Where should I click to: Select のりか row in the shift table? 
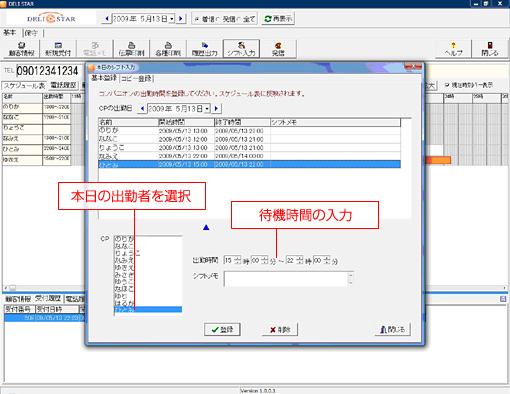click(249, 131)
